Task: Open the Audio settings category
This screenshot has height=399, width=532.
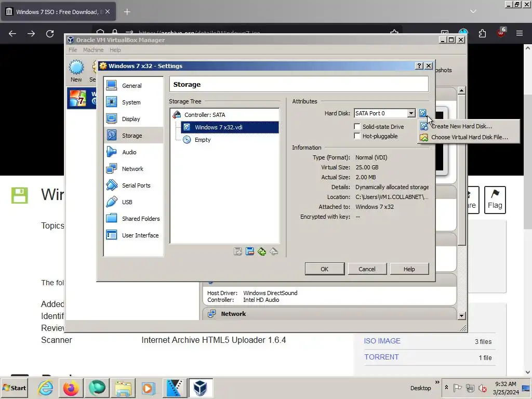Action: click(133, 152)
